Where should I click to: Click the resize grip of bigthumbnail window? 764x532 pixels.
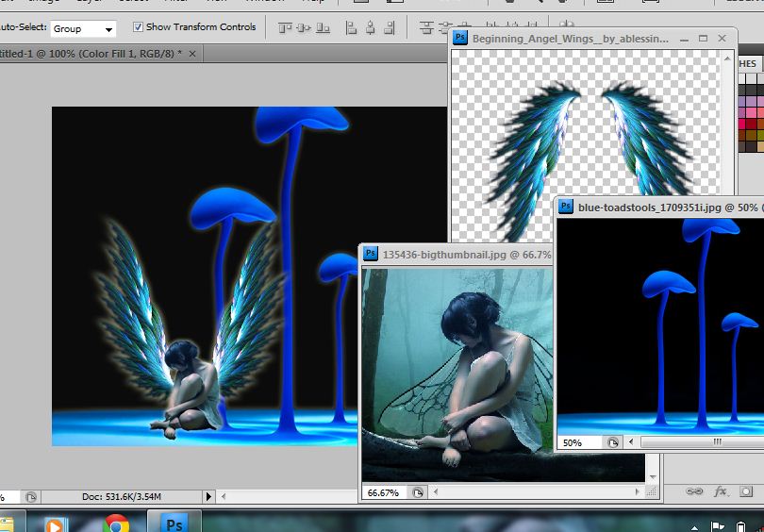click(652, 492)
